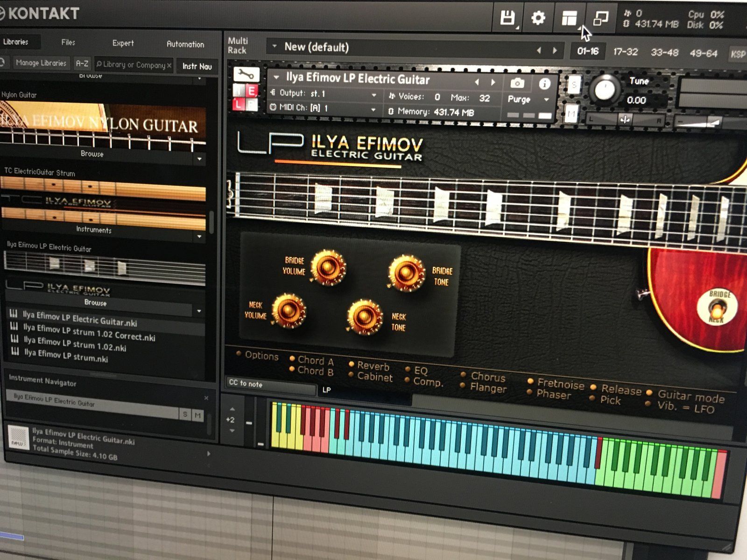Go to next instrument arrow
Image resolution: width=747 pixels, height=560 pixels.
(x=493, y=83)
